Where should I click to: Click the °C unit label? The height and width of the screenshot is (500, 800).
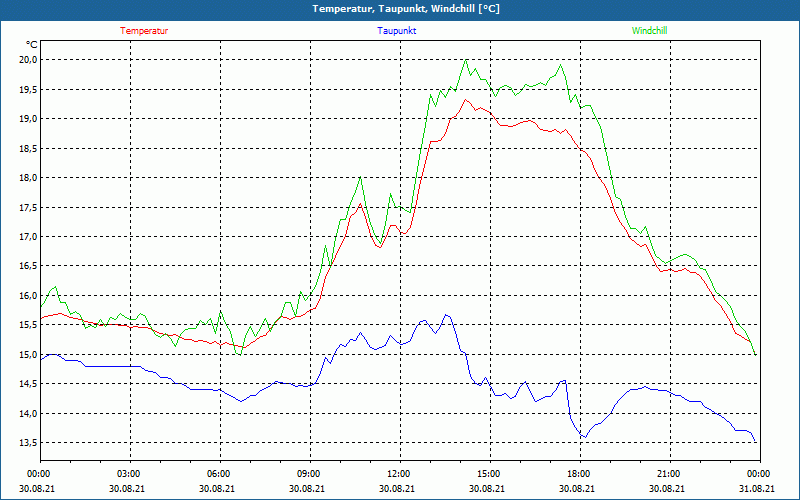point(32,45)
